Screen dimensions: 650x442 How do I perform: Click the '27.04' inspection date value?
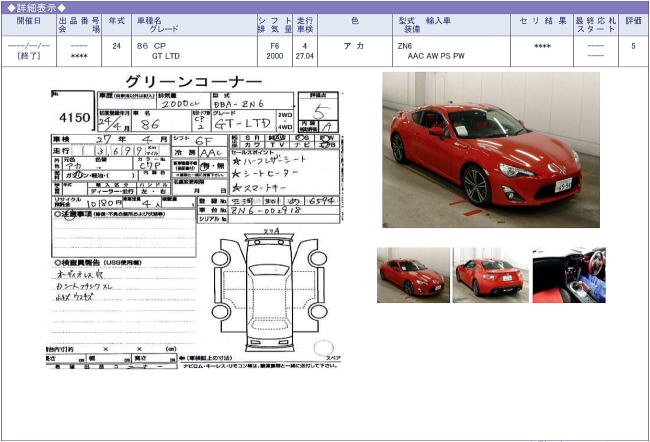click(305, 56)
